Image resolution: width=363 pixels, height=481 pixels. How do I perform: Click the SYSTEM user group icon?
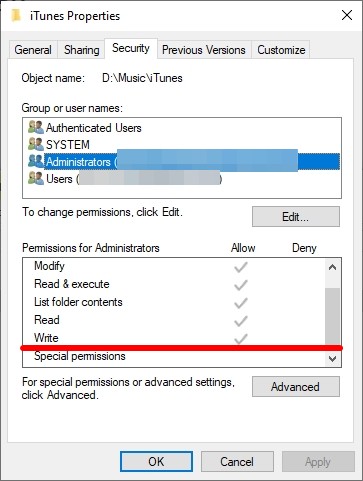pyautogui.click(x=36, y=144)
